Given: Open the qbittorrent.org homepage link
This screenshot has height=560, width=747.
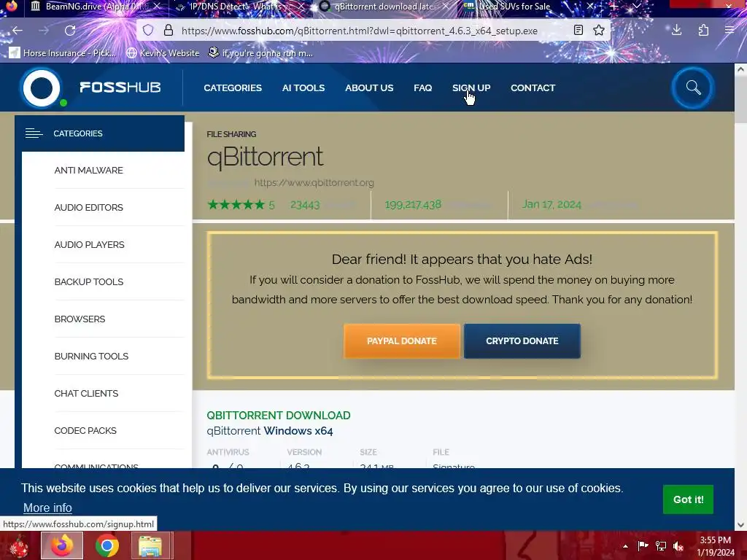Looking at the screenshot, I should 314,182.
